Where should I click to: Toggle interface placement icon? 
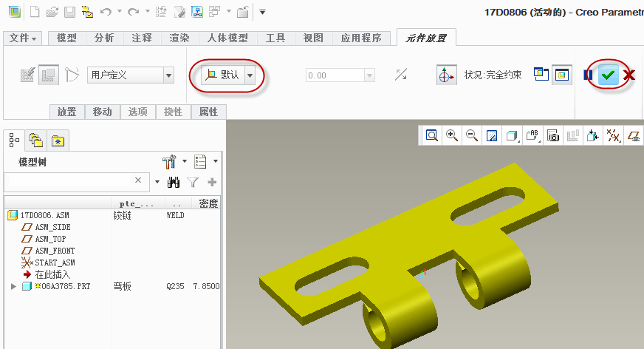[27, 75]
